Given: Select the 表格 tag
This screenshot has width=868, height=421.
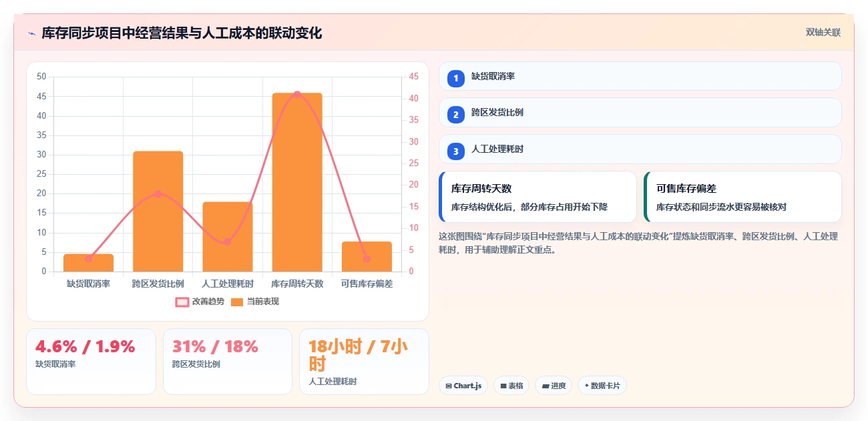Looking at the screenshot, I should click(511, 386).
